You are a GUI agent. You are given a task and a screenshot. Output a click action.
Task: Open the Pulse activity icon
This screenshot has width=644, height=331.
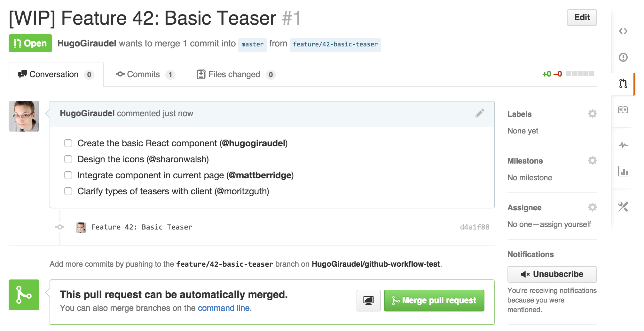[x=623, y=145]
